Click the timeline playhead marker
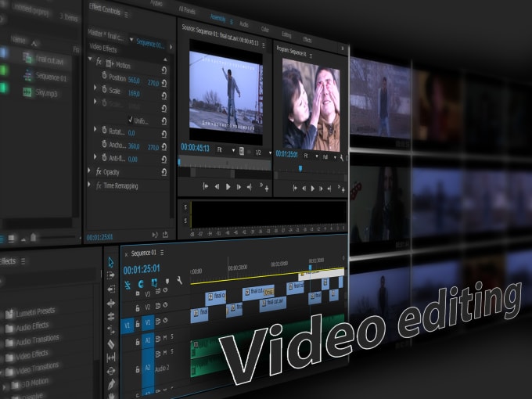The height and width of the screenshot is (399, 532). [310, 268]
